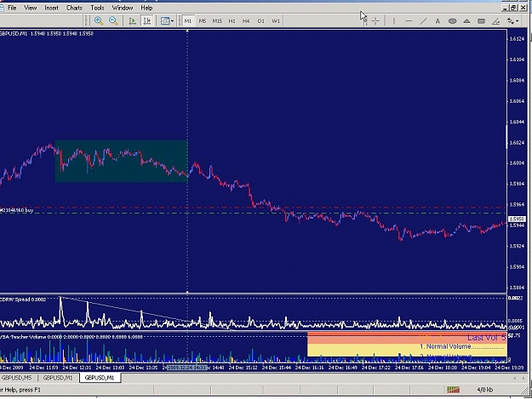The width and height of the screenshot is (532, 399).
Task: Click the 'Spread 0.0002' indicator window label
Action: pyautogui.click(x=23, y=299)
